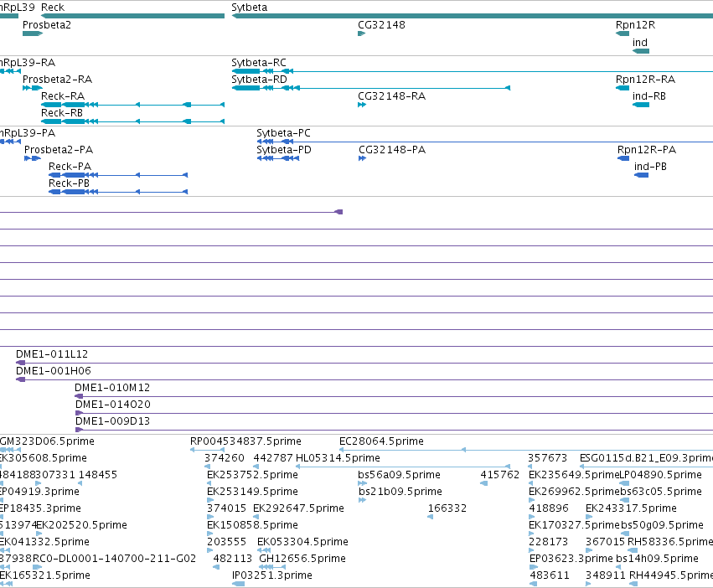Open EST entry 483611

click(x=550, y=575)
